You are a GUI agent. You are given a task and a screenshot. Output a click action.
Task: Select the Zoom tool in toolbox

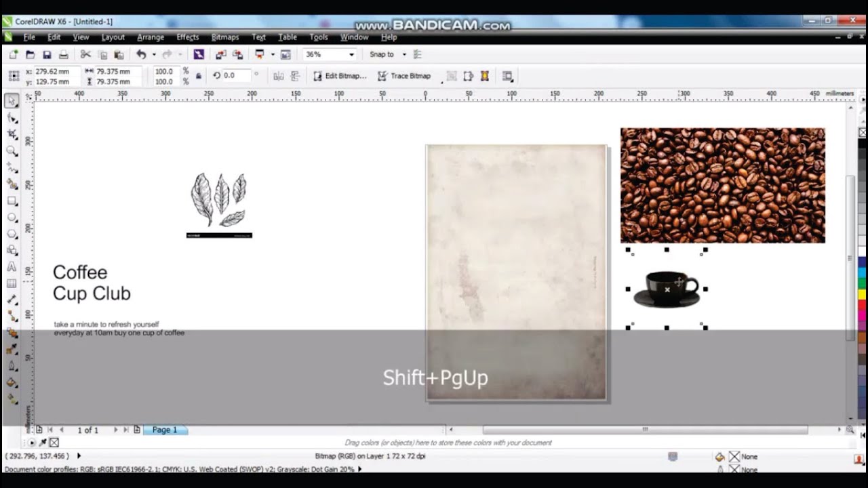coord(12,150)
